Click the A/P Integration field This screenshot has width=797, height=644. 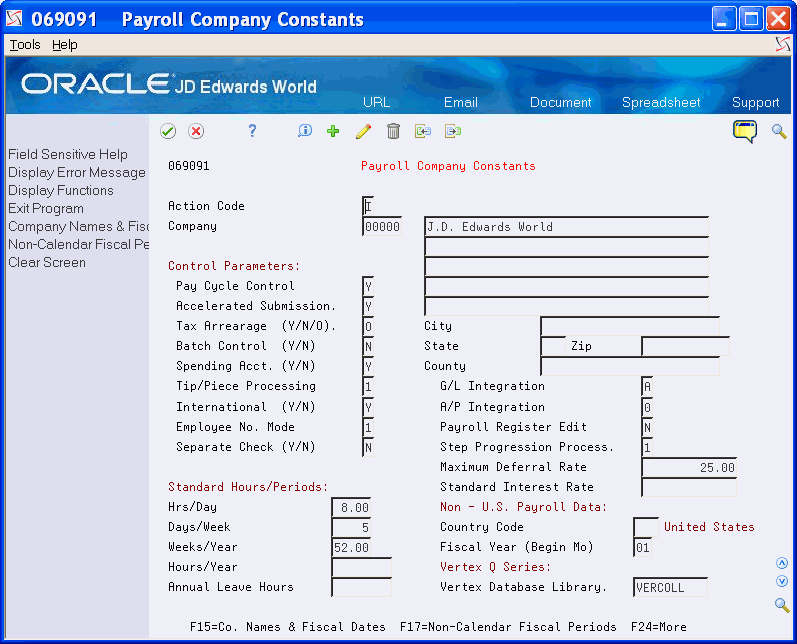click(x=647, y=407)
